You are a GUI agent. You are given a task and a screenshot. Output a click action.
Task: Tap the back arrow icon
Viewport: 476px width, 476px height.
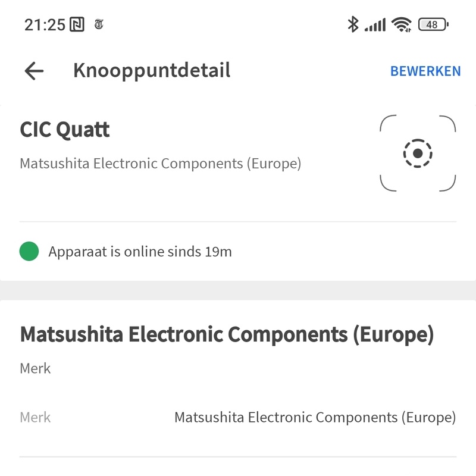point(35,71)
